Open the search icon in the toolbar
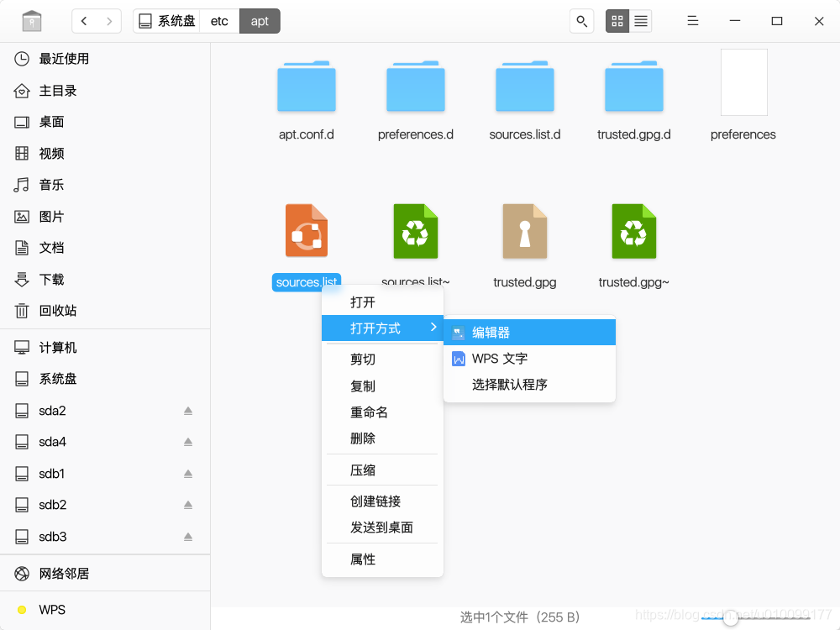This screenshot has width=840, height=630. tap(581, 20)
